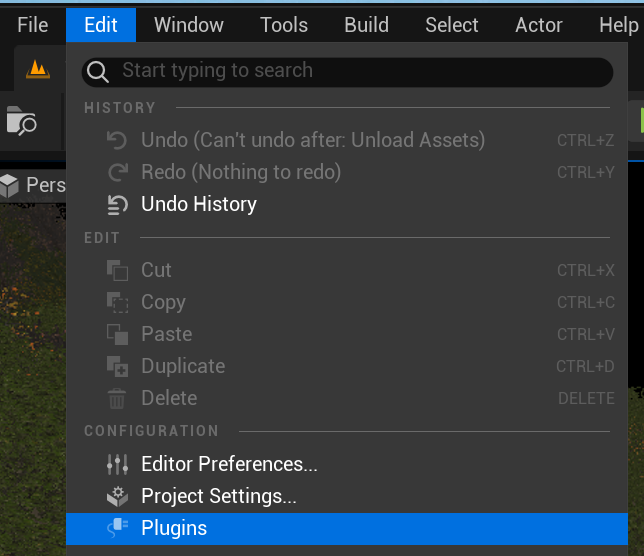Open Editor Preferences from the menu
This screenshot has height=556, width=644.
[x=229, y=465]
